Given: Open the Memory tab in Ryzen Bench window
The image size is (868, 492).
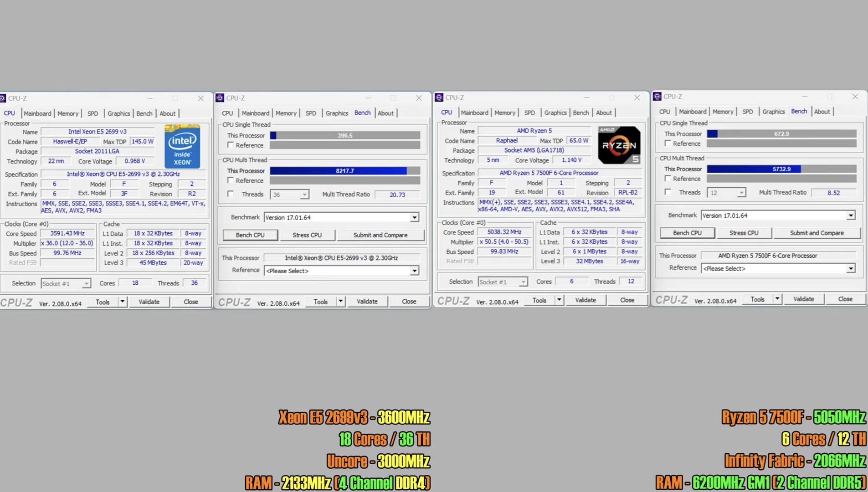Looking at the screenshot, I should (x=723, y=112).
